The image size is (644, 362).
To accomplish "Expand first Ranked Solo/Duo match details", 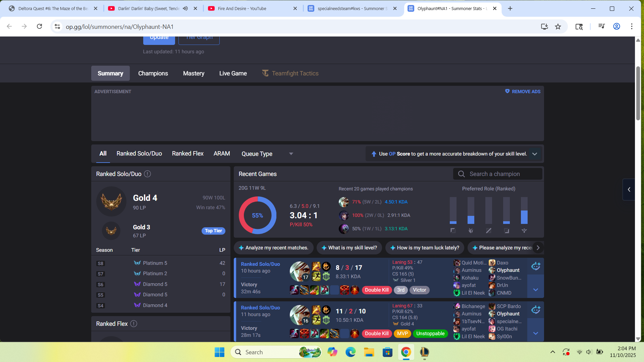I will point(536,290).
